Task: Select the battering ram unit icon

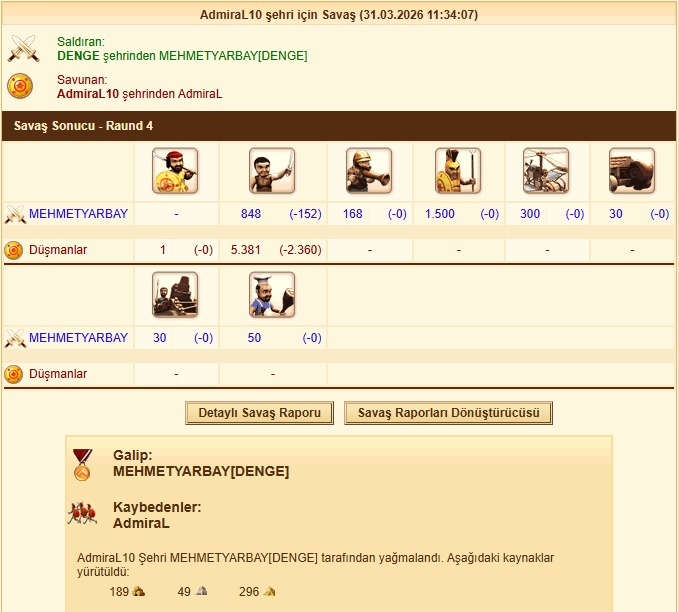Action: pos(632,171)
